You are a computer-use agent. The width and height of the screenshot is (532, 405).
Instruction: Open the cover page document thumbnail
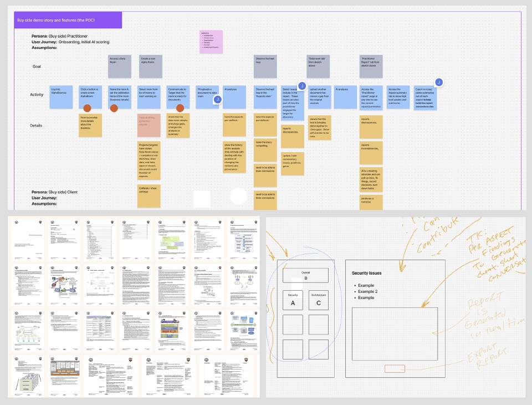(28, 240)
